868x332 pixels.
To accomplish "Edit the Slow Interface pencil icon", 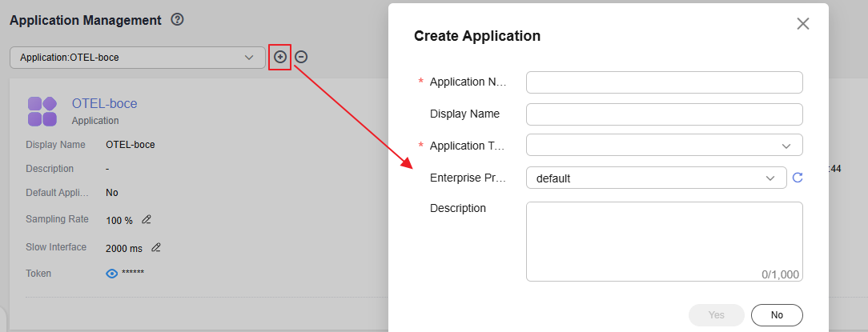I will click(156, 247).
